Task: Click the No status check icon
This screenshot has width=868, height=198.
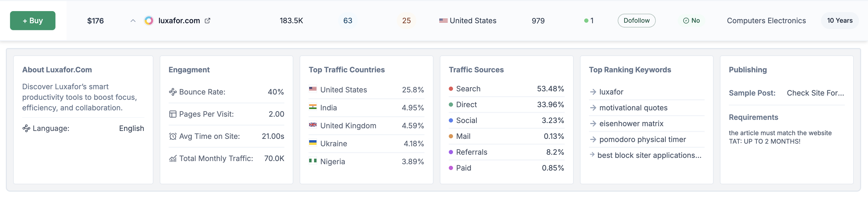Action: coord(686,21)
